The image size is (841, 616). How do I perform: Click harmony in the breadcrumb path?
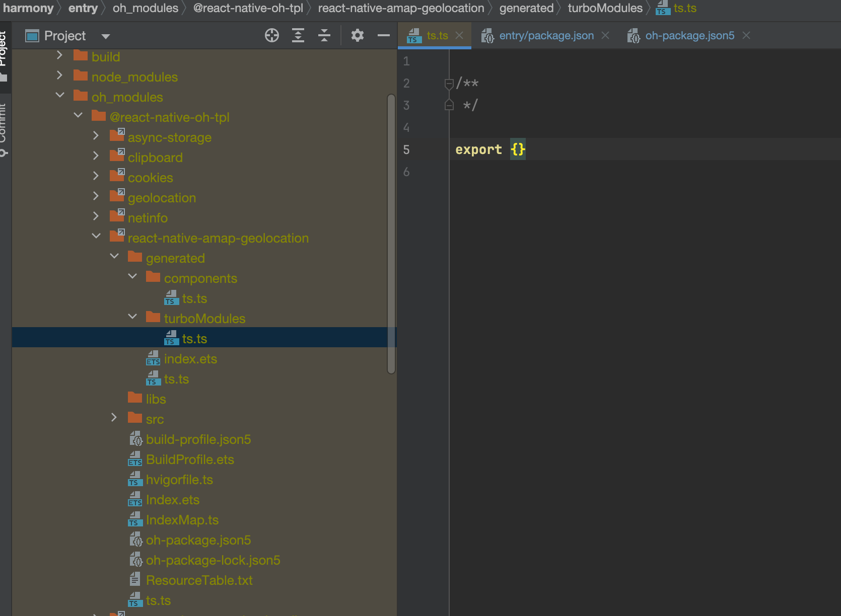click(x=28, y=8)
